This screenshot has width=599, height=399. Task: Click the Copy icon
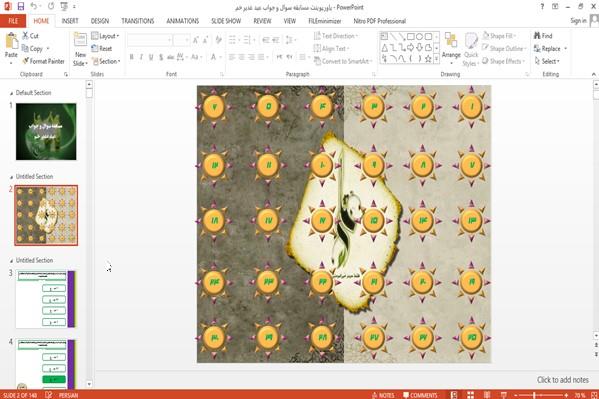[x=25, y=49]
